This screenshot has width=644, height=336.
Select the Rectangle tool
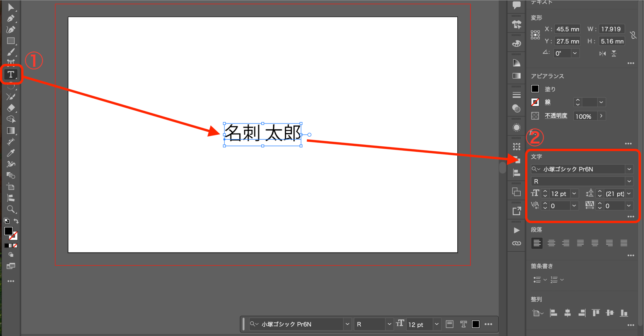click(11, 41)
